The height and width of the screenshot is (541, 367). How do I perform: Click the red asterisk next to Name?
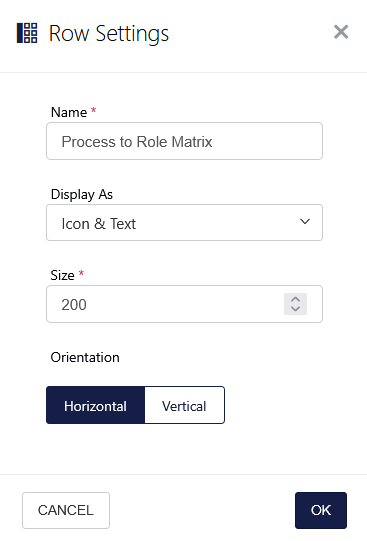(x=93, y=110)
